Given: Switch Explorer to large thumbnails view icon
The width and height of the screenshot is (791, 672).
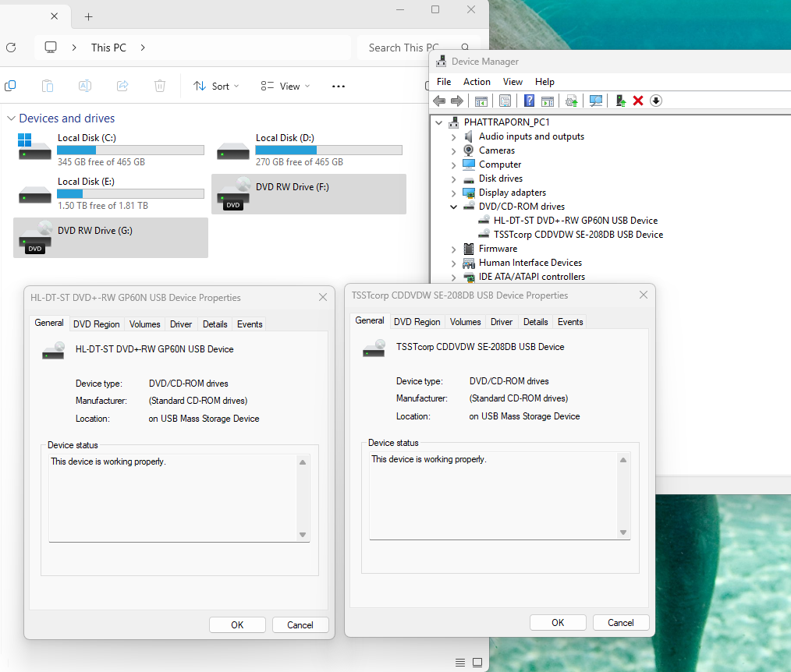Looking at the screenshot, I should (477, 663).
